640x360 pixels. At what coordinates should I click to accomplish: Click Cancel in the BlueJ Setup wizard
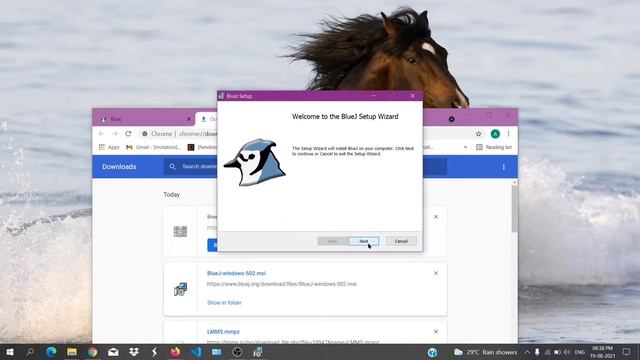tap(401, 241)
